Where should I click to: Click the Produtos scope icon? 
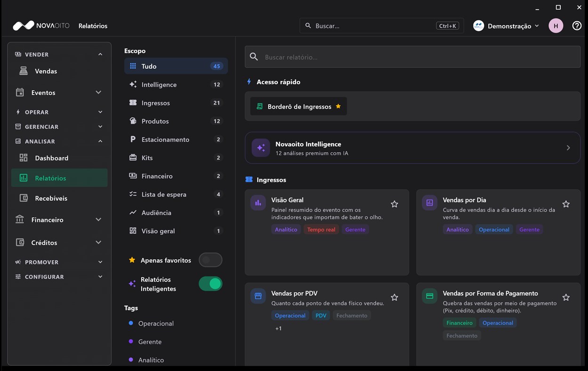tap(133, 121)
